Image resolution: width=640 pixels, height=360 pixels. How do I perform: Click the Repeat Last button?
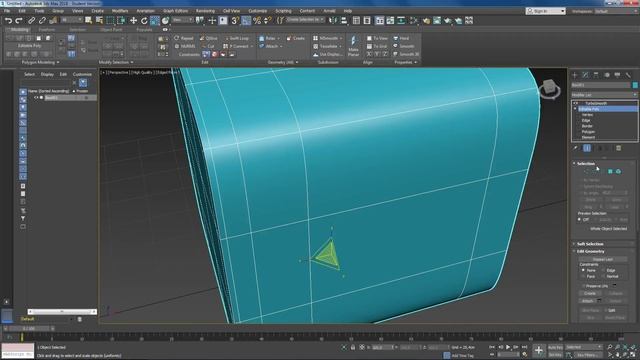tap(602, 259)
